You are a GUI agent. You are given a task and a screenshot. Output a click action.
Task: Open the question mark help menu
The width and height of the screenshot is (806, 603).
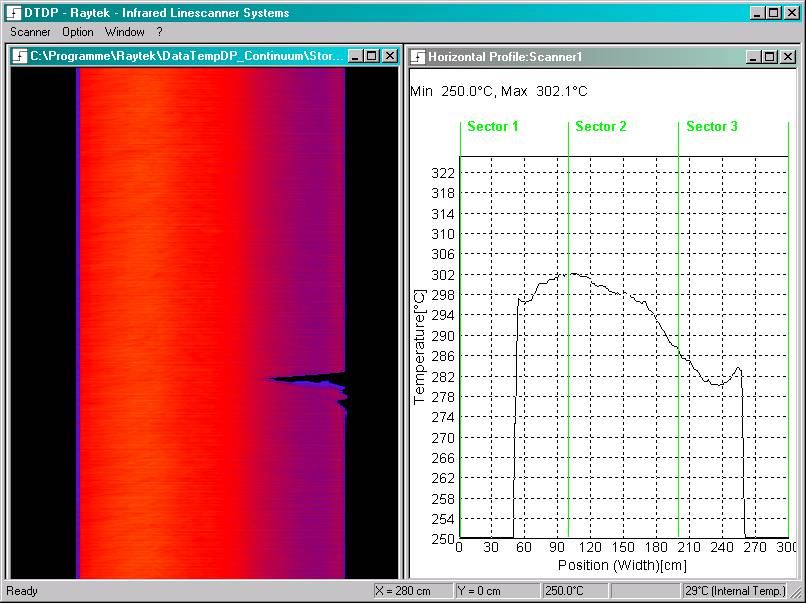pyautogui.click(x=159, y=32)
